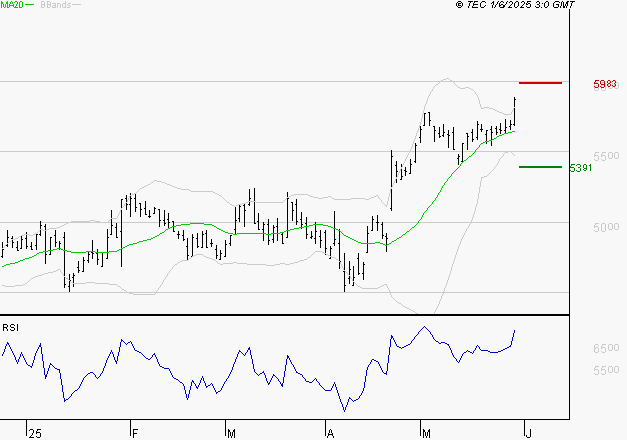Select the red resistance line marker
This screenshot has height=440, width=627.
click(541, 82)
